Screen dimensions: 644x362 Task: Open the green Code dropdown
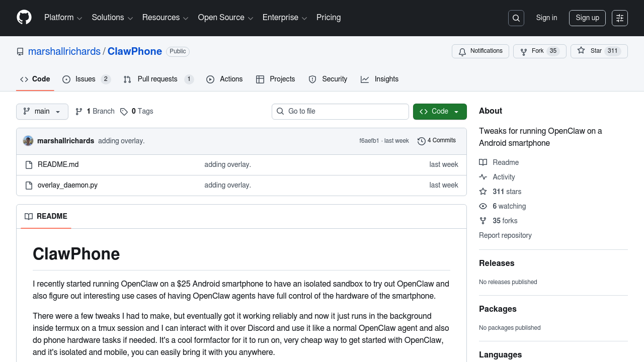pos(440,112)
